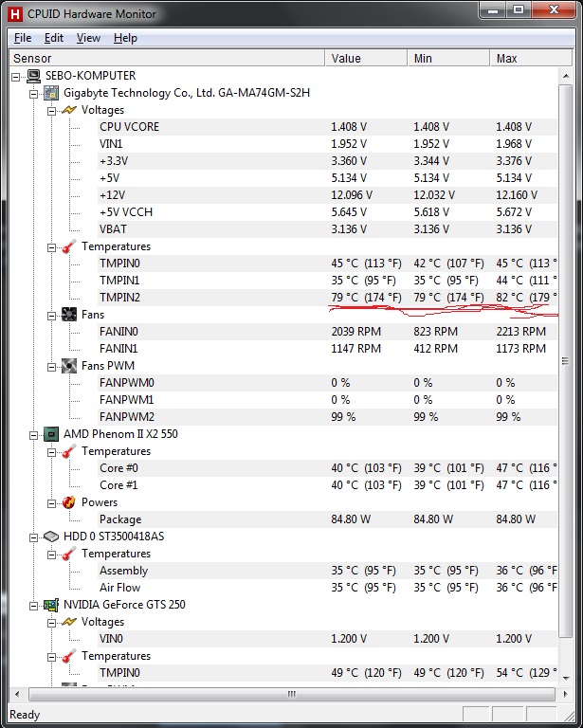Select the FANIN0 row
The height and width of the screenshot is (728, 583).
327,332
